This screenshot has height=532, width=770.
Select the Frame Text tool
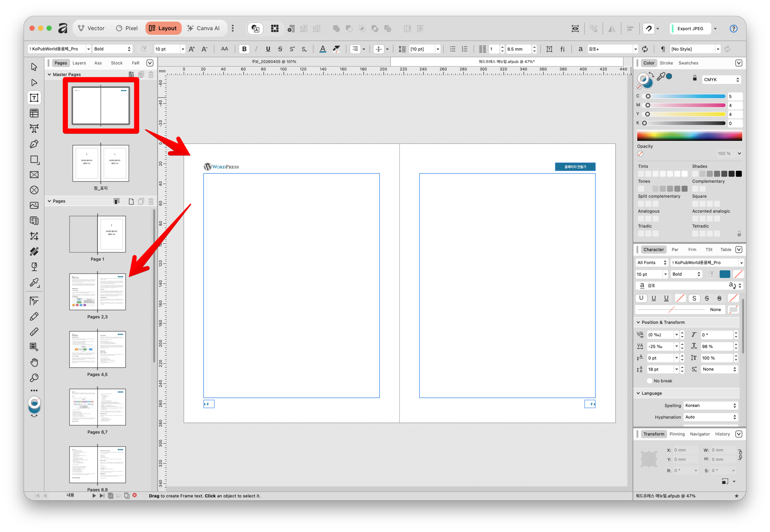point(34,98)
